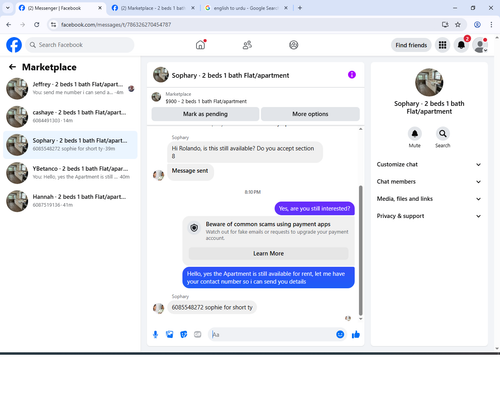This screenshot has height=400, width=500.
Task: Click the listing thumbnail beside Marketplace label
Action: click(x=156, y=97)
